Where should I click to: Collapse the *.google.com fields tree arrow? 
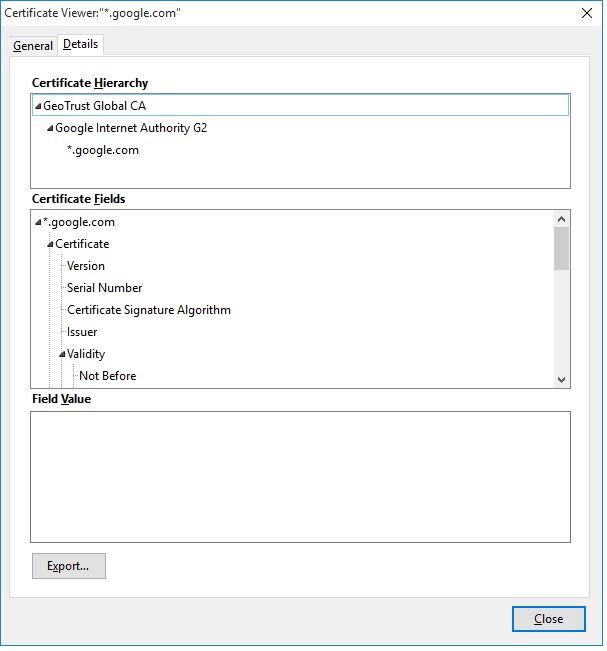click(38, 223)
